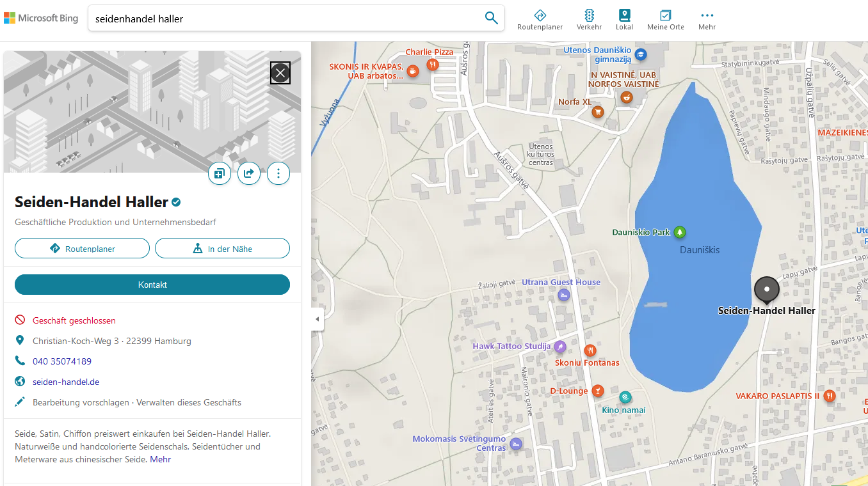The image size is (868, 486).
Task: Click the card header city illustration
Action: [x=152, y=112]
